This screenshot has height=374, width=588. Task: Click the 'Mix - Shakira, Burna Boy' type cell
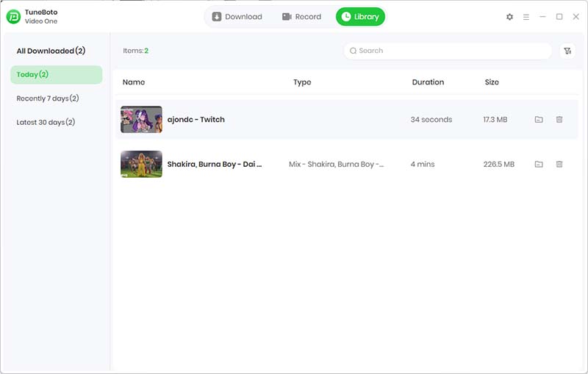(x=336, y=164)
